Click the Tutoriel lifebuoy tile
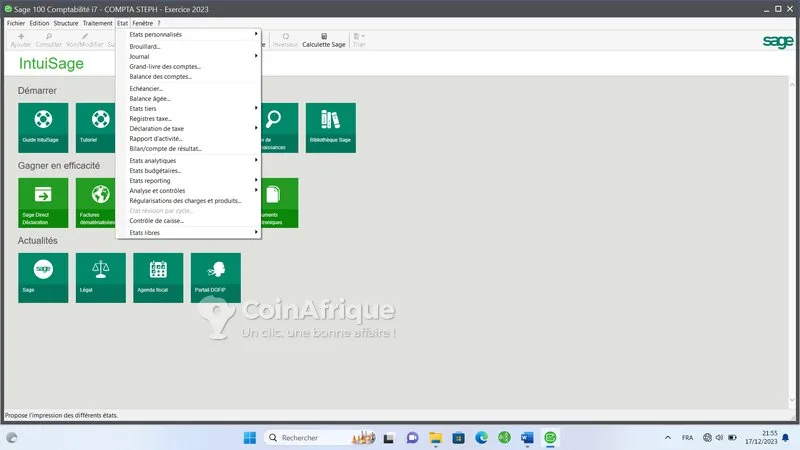This screenshot has width=800, height=450. click(x=100, y=127)
